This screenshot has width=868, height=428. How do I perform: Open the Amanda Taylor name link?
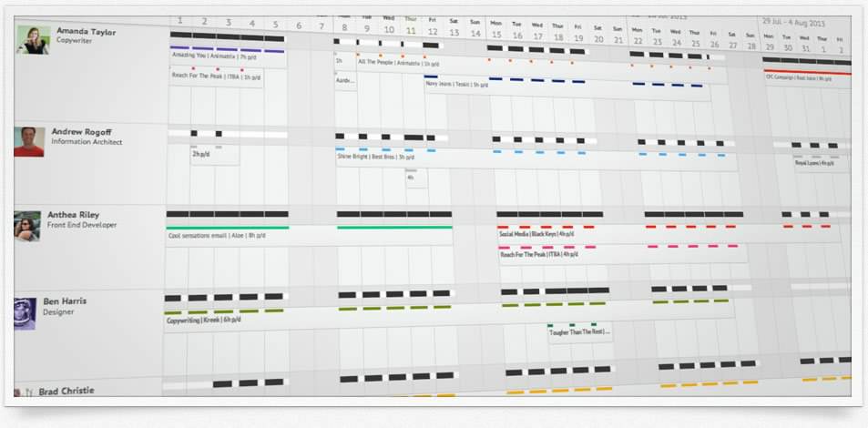coord(87,32)
